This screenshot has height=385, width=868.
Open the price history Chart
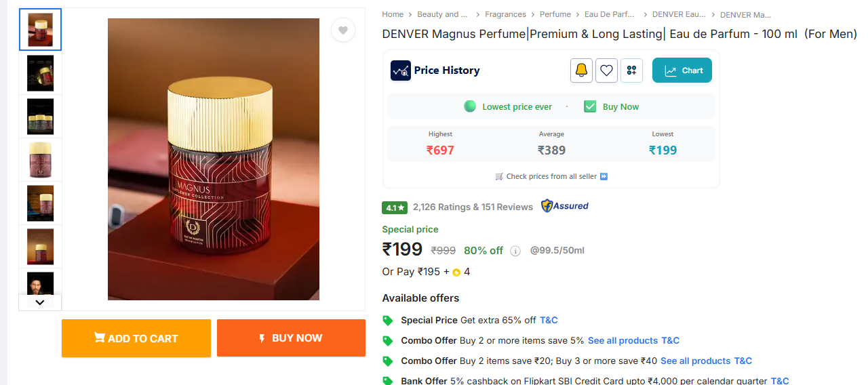coord(682,70)
